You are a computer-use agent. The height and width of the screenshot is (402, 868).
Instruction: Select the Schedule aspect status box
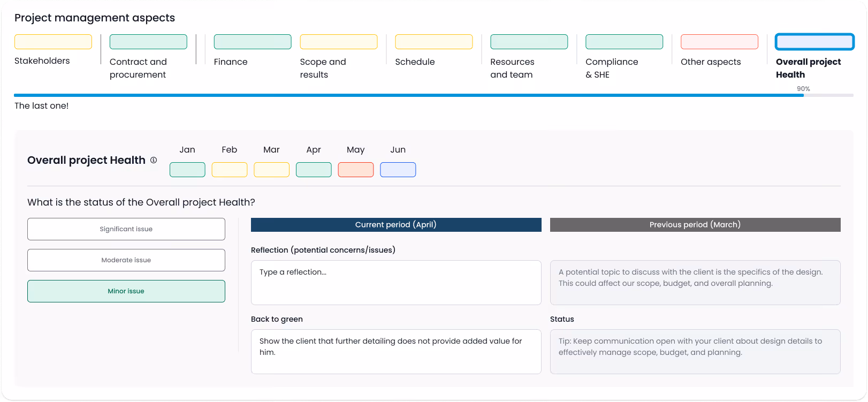point(434,42)
